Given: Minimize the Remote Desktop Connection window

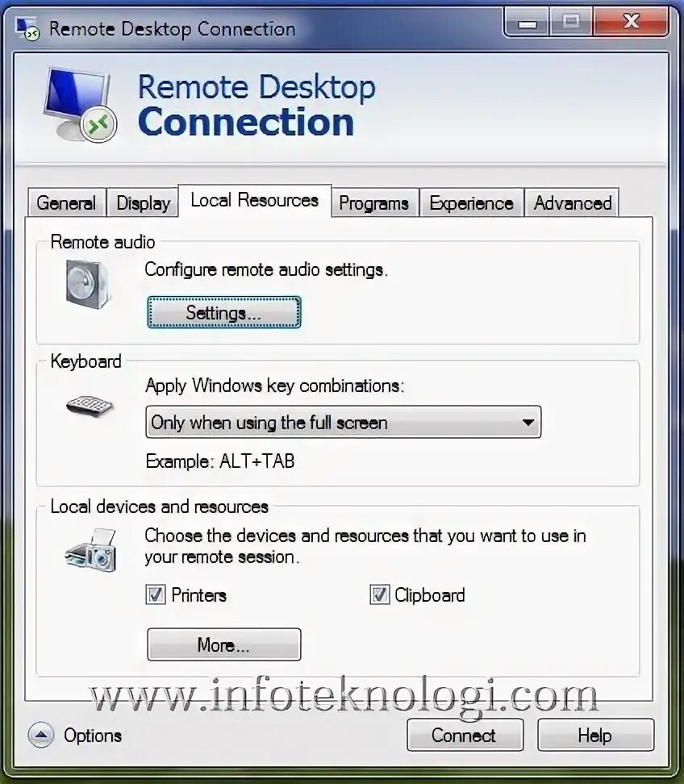Looking at the screenshot, I should coord(527,23).
